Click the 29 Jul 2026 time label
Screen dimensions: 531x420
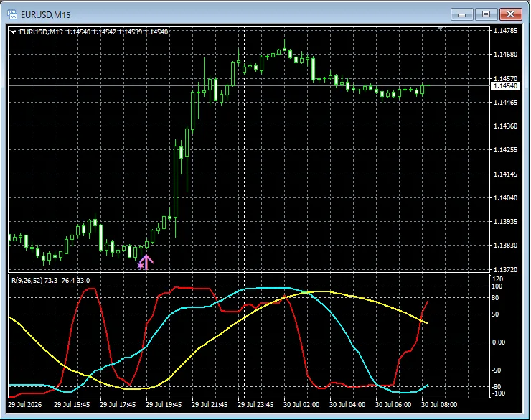[x=24, y=405]
